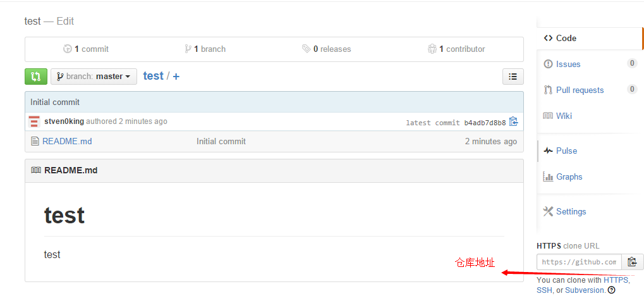Click the Edit description link beside test
The height and width of the screenshot is (303, 644).
pos(65,21)
